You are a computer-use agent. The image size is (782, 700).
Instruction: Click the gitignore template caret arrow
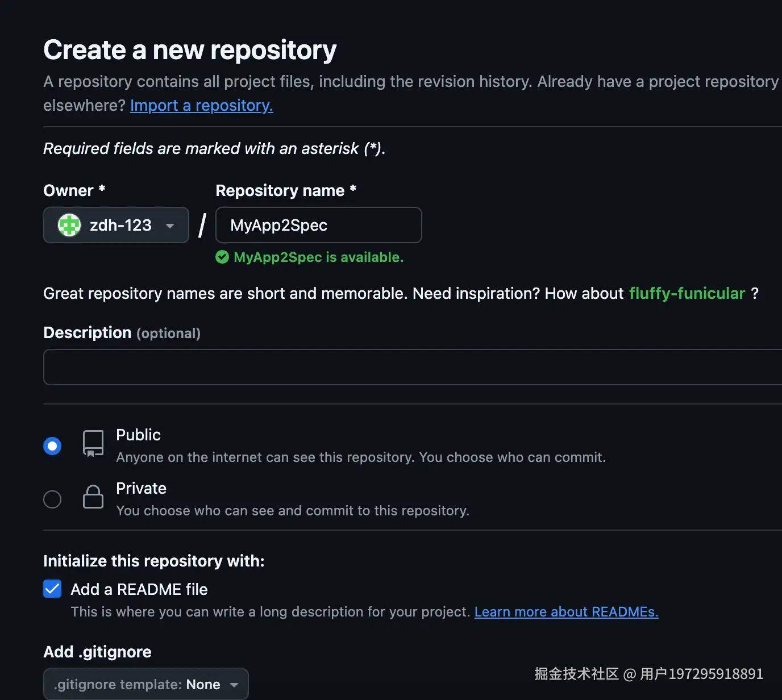(234, 685)
